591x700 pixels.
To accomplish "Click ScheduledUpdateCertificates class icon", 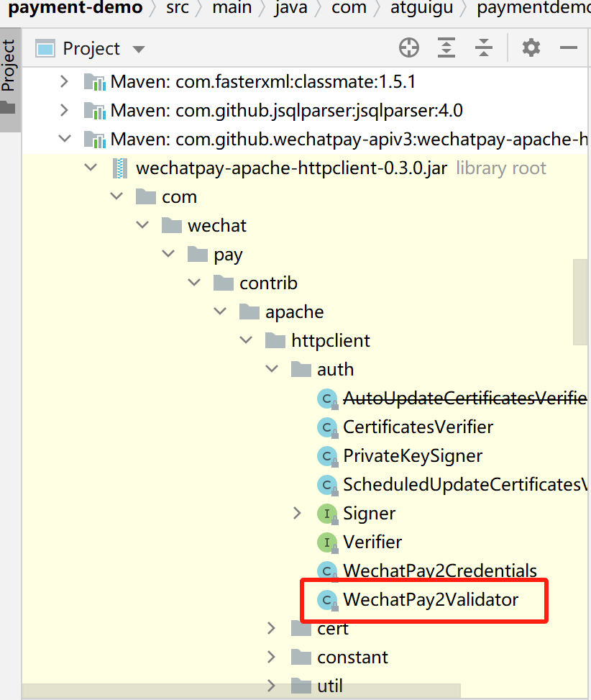I will click(327, 485).
